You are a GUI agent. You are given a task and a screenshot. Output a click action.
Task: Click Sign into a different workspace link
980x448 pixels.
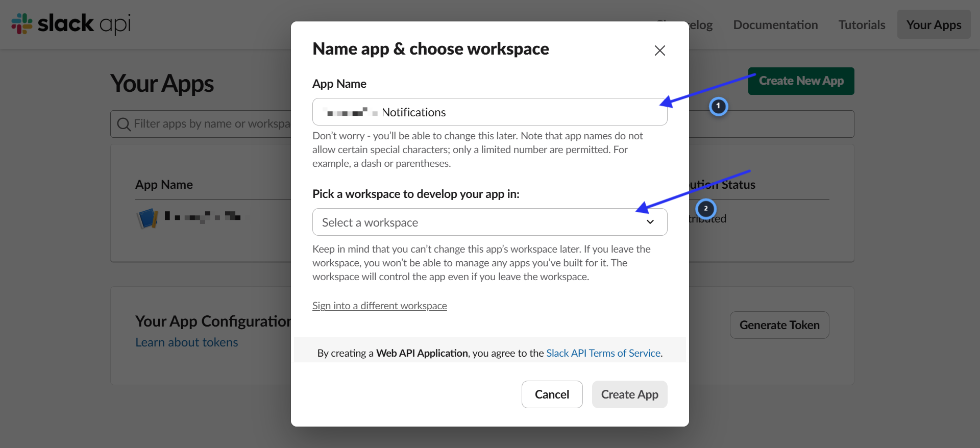pyautogui.click(x=379, y=306)
